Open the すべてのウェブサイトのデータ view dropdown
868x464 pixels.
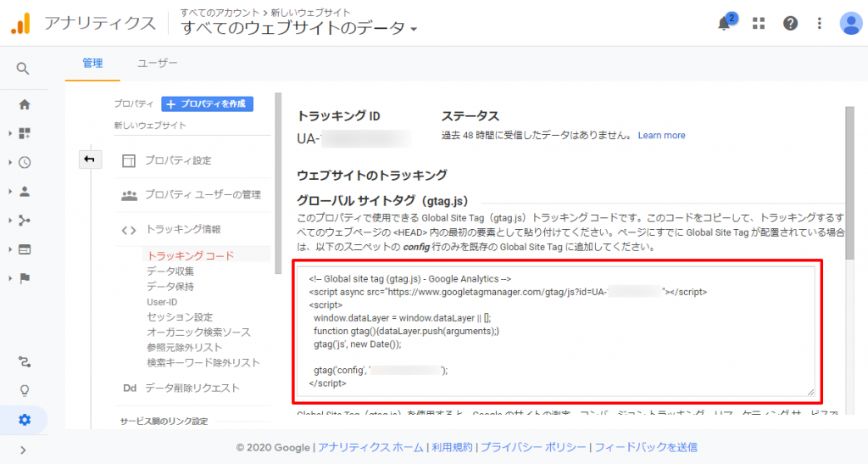click(299, 28)
